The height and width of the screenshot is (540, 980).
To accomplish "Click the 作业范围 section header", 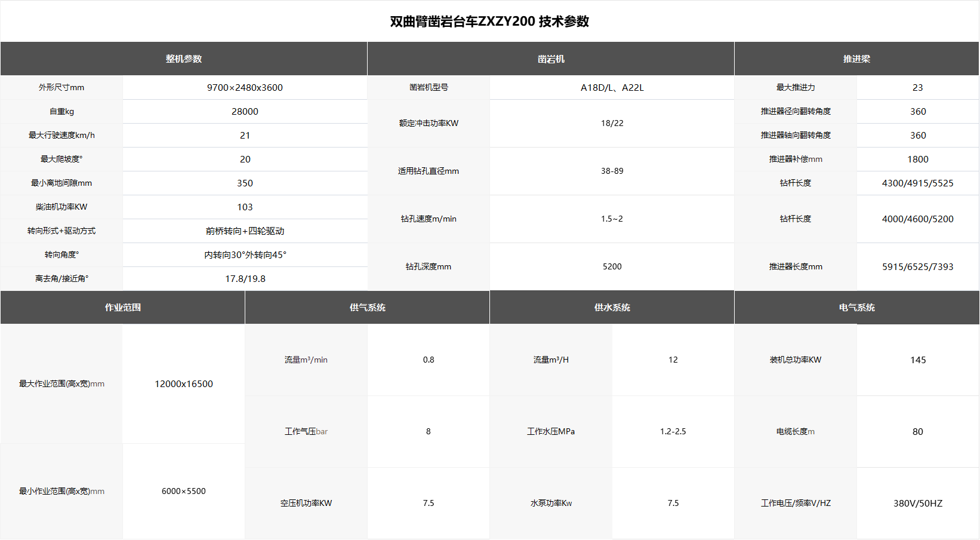I will pos(122,307).
